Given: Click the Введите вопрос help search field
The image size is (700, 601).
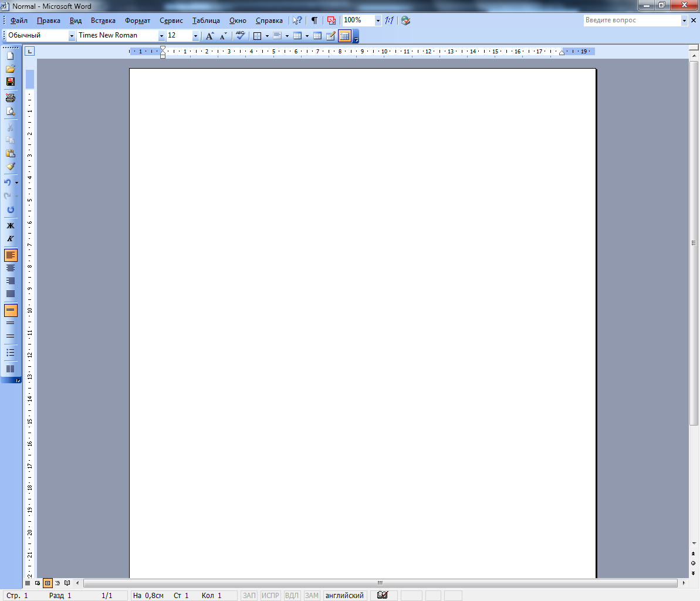Looking at the screenshot, I should [631, 21].
